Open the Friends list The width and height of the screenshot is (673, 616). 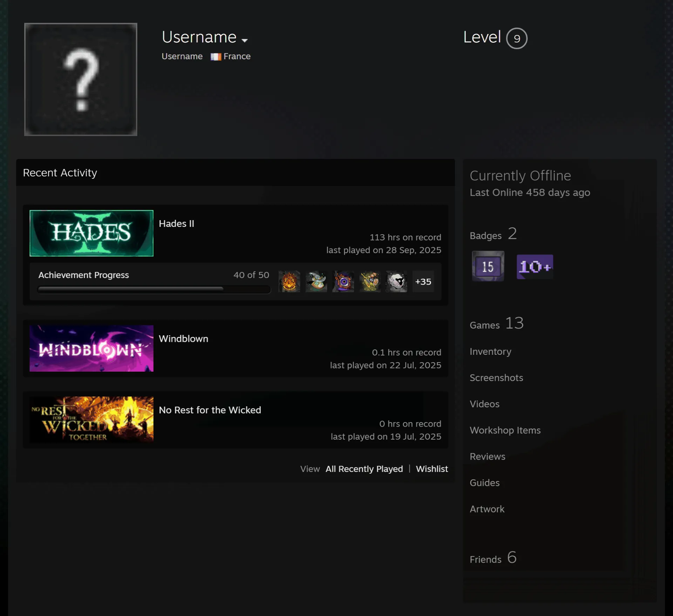click(493, 558)
